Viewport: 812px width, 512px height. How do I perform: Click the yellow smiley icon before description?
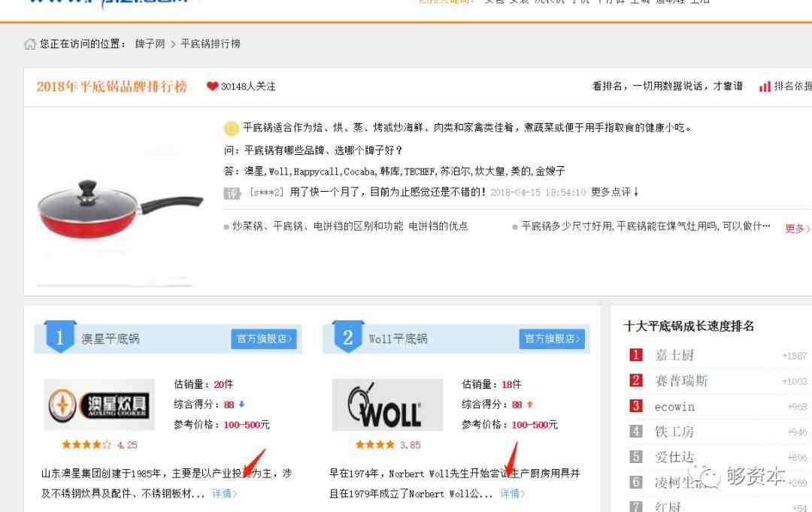click(231, 128)
